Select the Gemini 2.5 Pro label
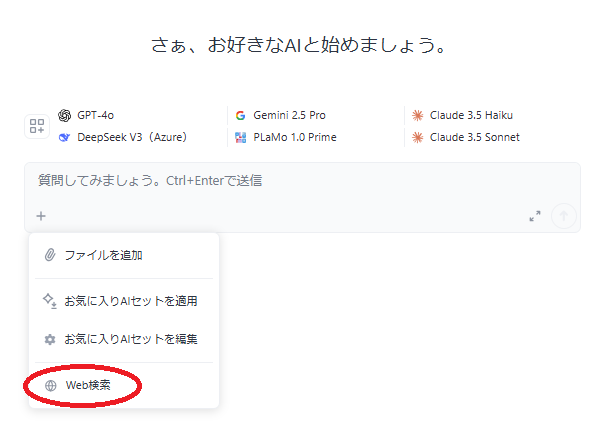 point(289,115)
